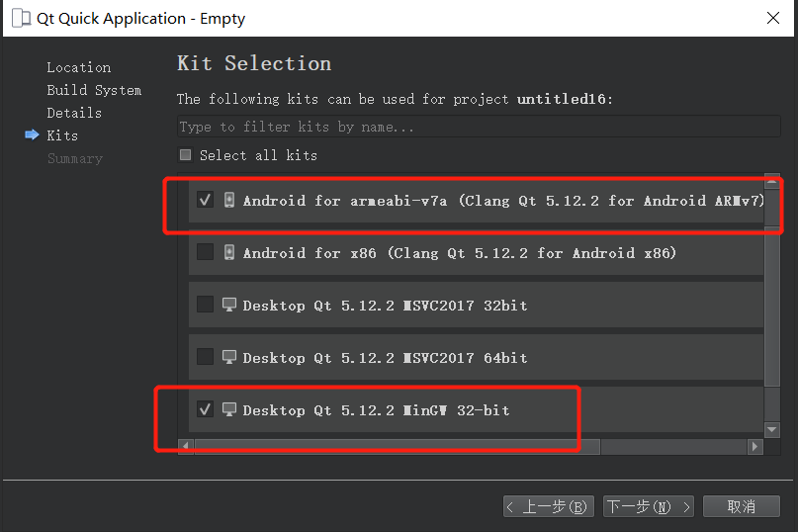Click the kit name filter field
This screenshot has width=798, height=532.
[479, 127]
